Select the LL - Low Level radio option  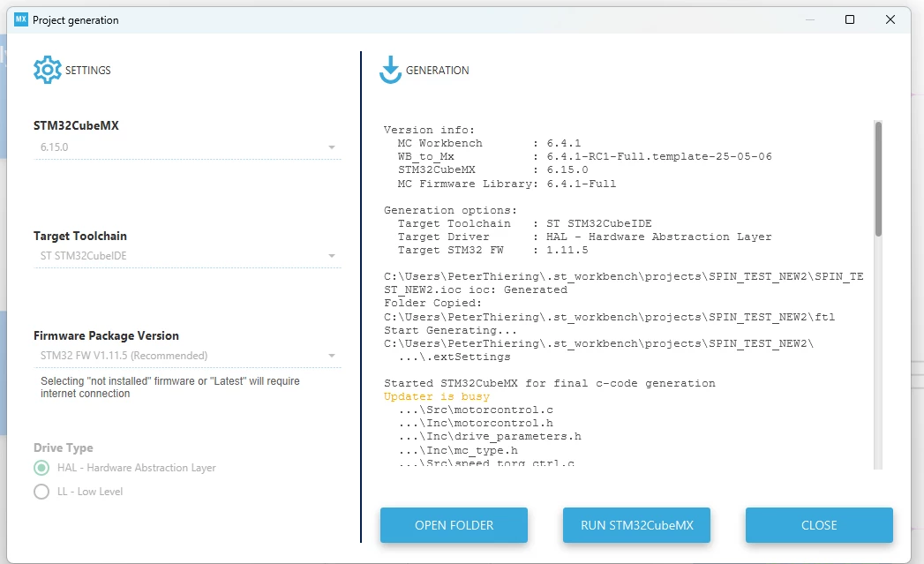tap(41, 492)
